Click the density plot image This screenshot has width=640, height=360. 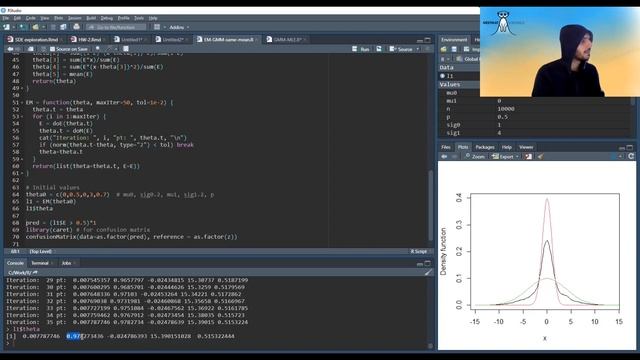tap(536, 255)
